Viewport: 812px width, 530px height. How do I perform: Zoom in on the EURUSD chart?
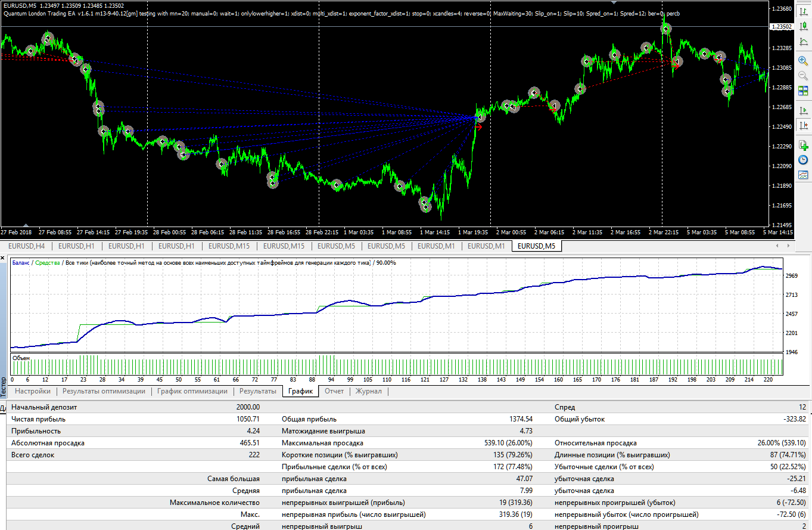(x=803, y=60)
